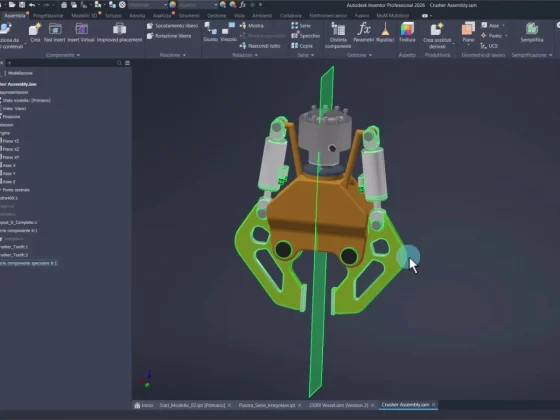Viewport: 560px width, 420px height.
Task: Select Asse X in the browser tree
Action: pos(9,165)
